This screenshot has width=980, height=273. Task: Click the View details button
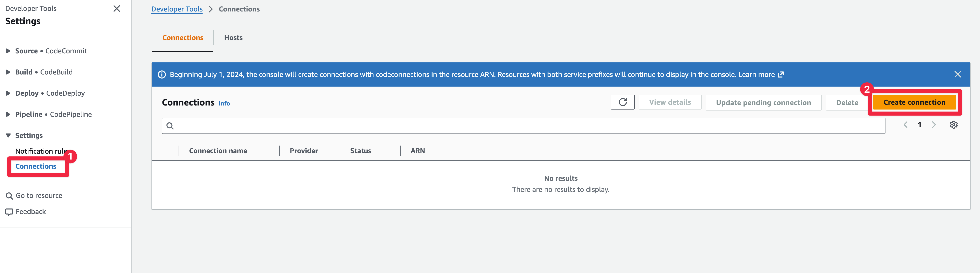pyautogui.click(x=670, y=102)
